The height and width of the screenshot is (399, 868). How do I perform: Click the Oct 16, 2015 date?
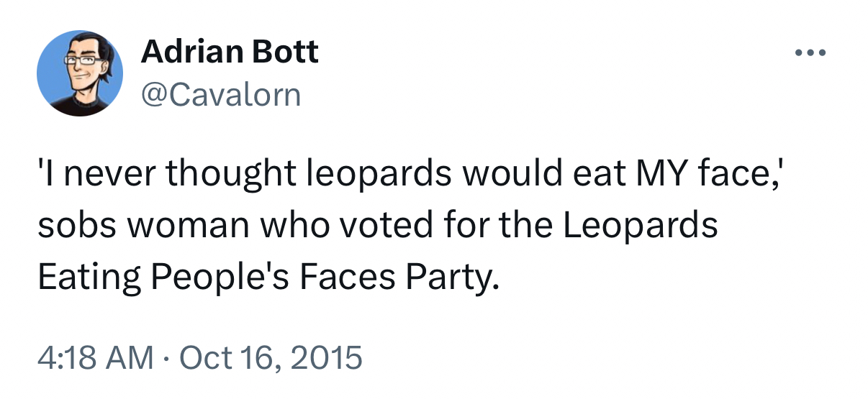[x=270, y=357]
